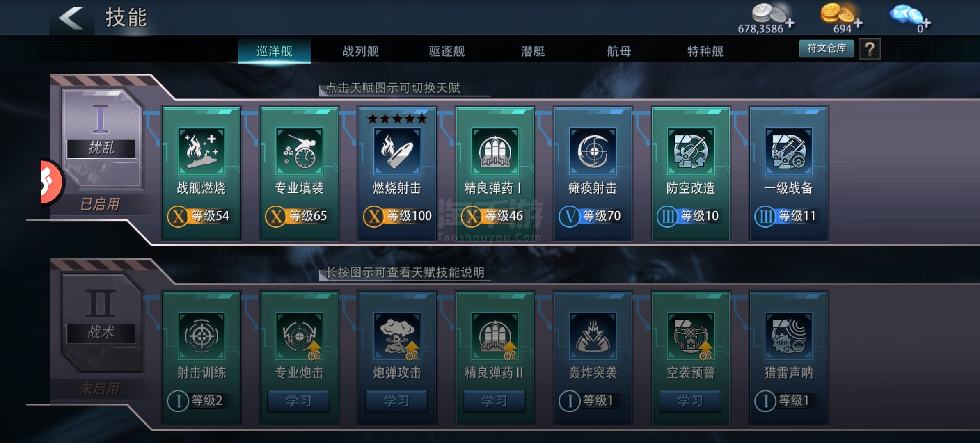Open the 符文仓库 button

pyautogui.click(x=827, y=48)
